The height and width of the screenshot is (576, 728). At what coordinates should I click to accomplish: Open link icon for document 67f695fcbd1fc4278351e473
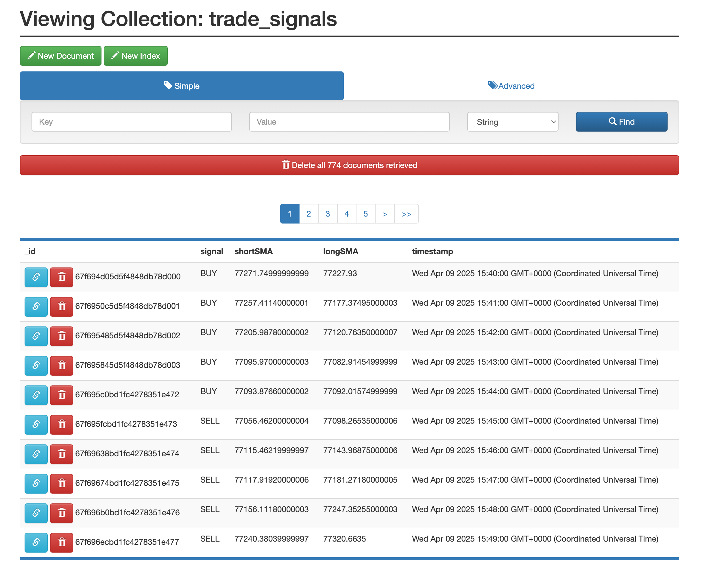pos(36,424)
